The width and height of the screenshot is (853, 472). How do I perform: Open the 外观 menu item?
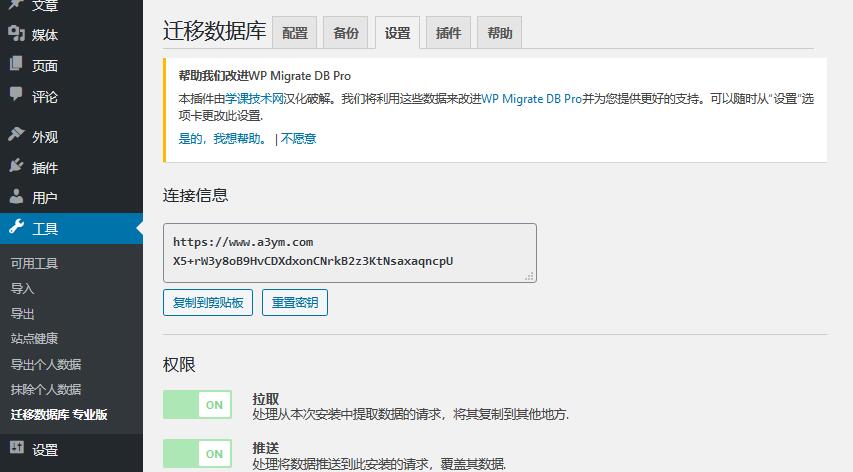click(71, 136)
